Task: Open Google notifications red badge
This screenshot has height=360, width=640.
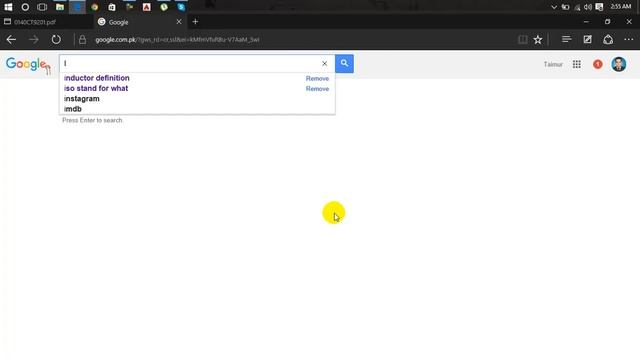Action: [598, 64]
